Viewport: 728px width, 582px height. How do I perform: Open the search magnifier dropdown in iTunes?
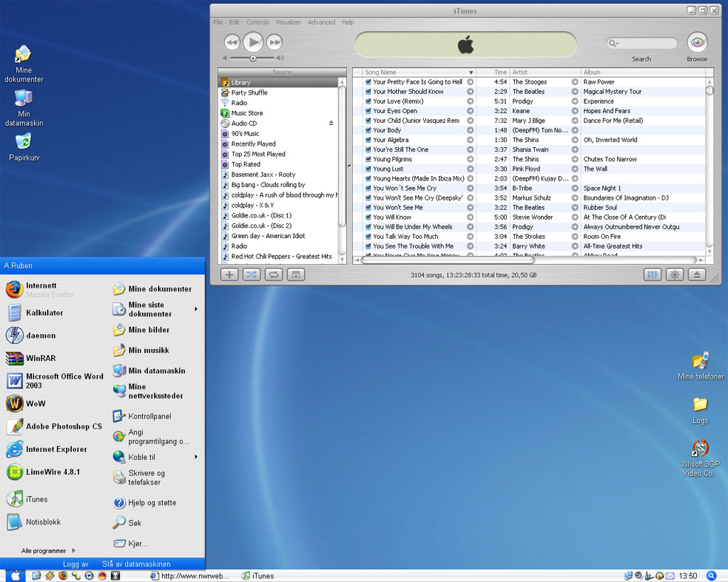click(x=614, y=43)
